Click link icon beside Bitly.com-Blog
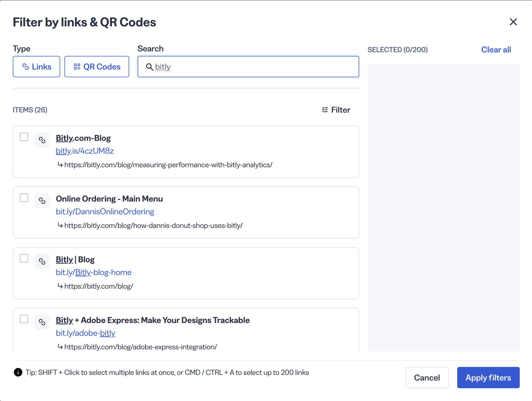 (42, 140)
